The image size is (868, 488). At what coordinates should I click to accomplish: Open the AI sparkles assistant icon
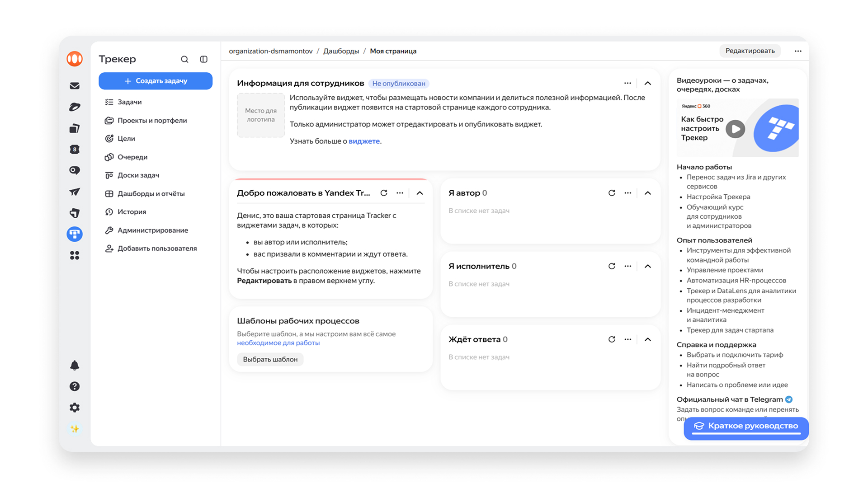click(75, 428)
